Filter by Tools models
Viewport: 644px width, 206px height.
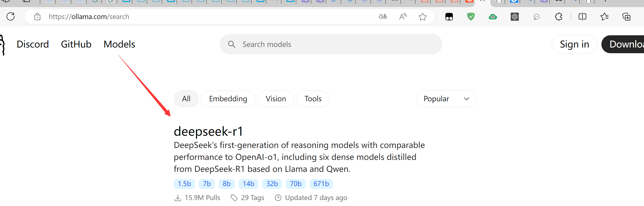(x=313, y=99)
